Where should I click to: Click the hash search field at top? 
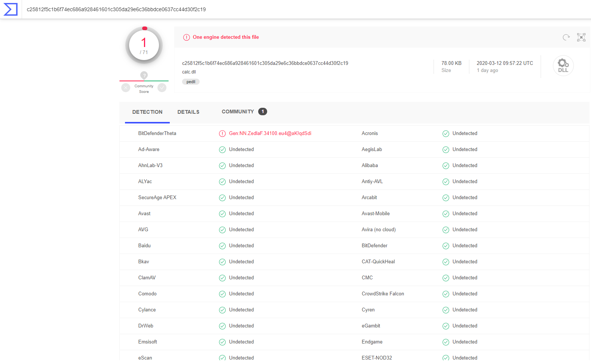116,9
